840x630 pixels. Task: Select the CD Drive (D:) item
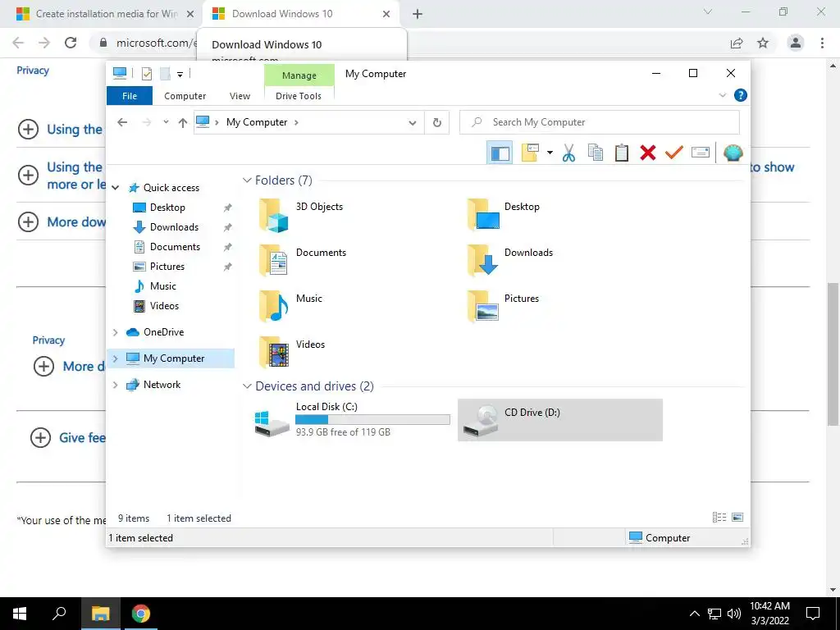click(x=559, y=420)
